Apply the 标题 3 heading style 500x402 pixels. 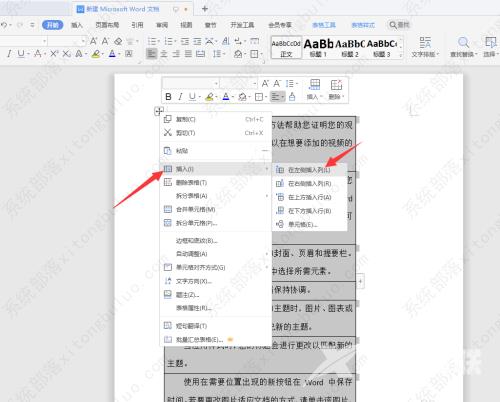[382, 47]
